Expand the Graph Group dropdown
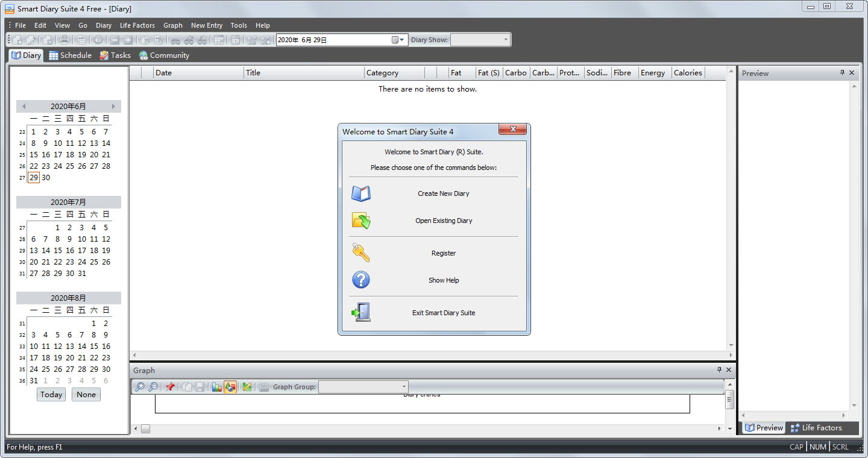 click(x=404, y=387)
